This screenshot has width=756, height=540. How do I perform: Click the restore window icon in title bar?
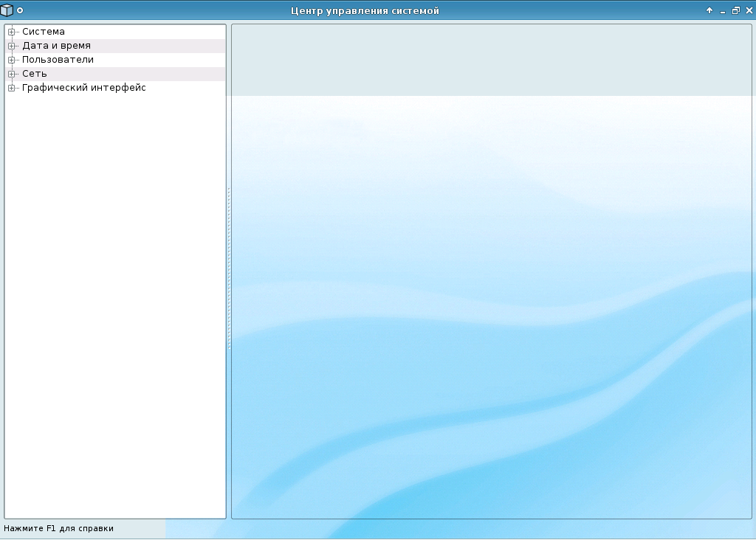coord(735,10)
